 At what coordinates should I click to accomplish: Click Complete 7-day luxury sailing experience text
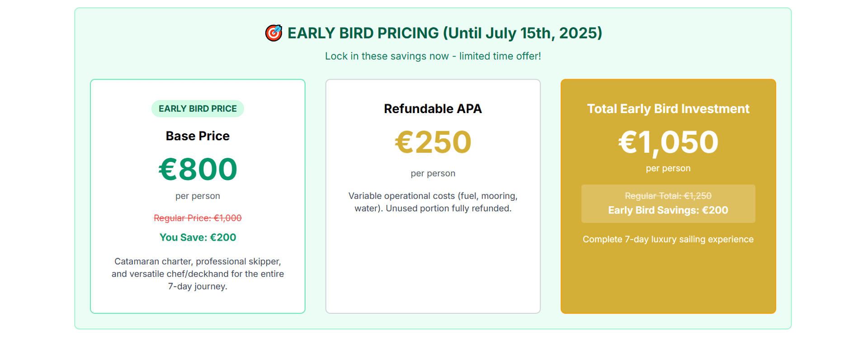pos(668,239)
